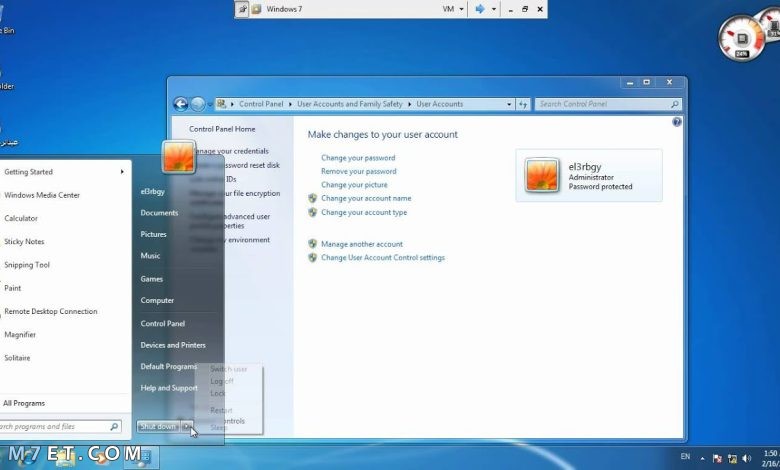Show hidden icons arrow in system tray
Viewport: 780px width, 470px height.
[x=702, y=459]
